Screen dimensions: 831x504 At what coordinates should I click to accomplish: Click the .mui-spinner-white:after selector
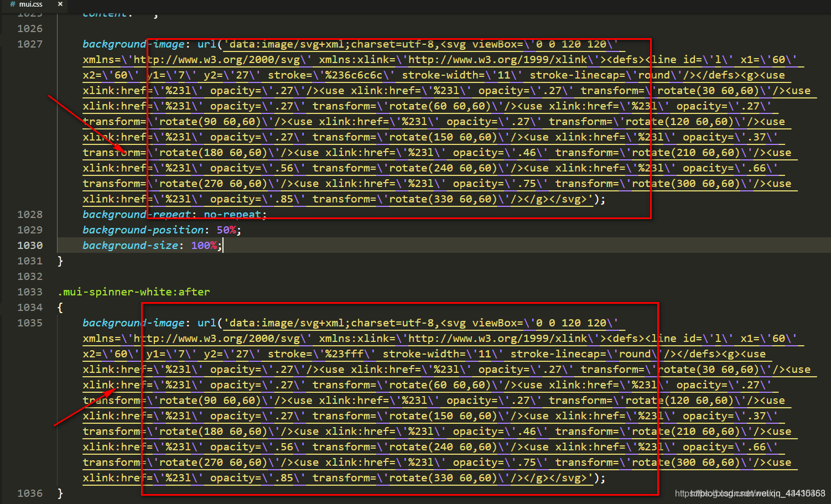[x=133, y=292]
